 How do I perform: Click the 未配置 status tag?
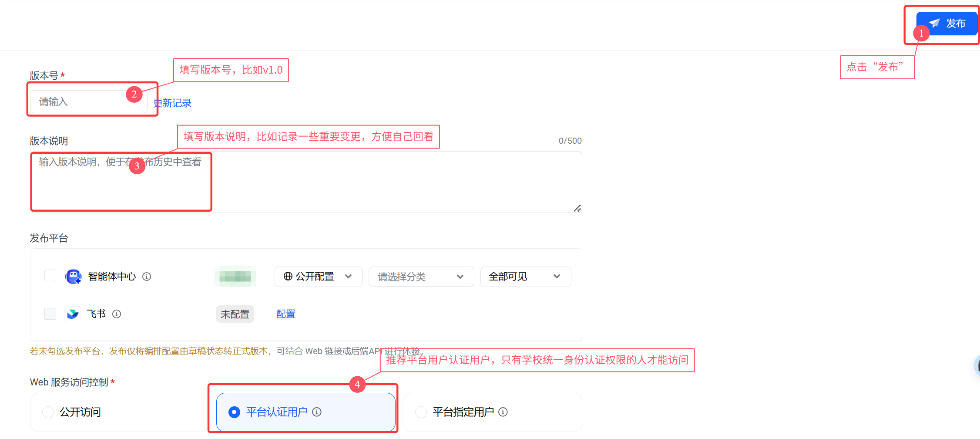pos(235,314)
